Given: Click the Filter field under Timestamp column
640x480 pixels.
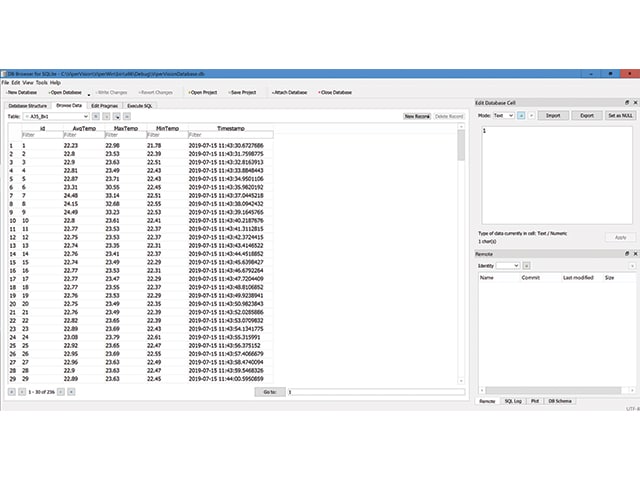Looking at the screenshot, I should coord(231,135).
